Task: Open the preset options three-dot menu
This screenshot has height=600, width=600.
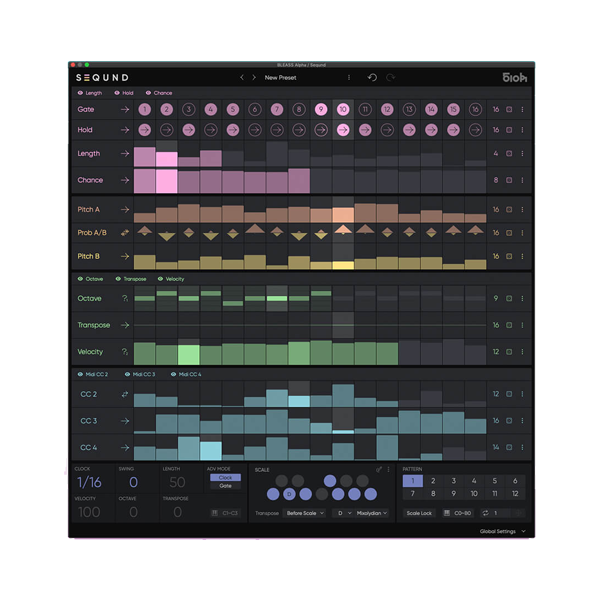Action: pos(349,77)
